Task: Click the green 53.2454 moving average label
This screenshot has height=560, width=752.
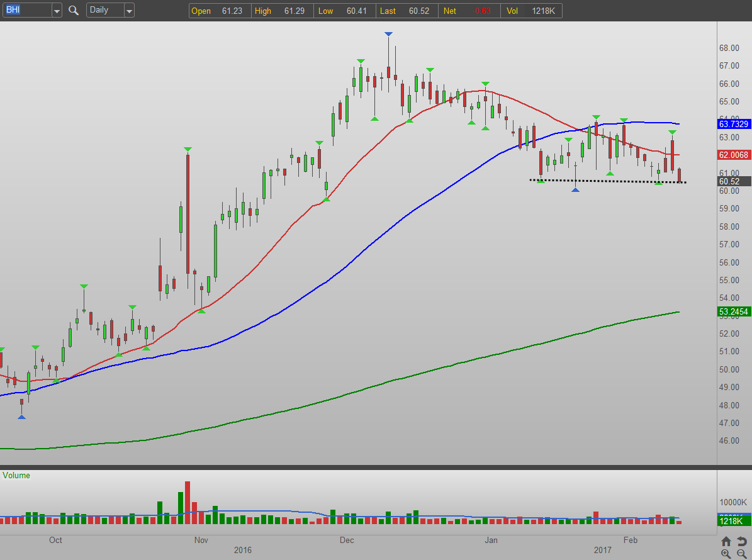Action: [x=734, y=311]
